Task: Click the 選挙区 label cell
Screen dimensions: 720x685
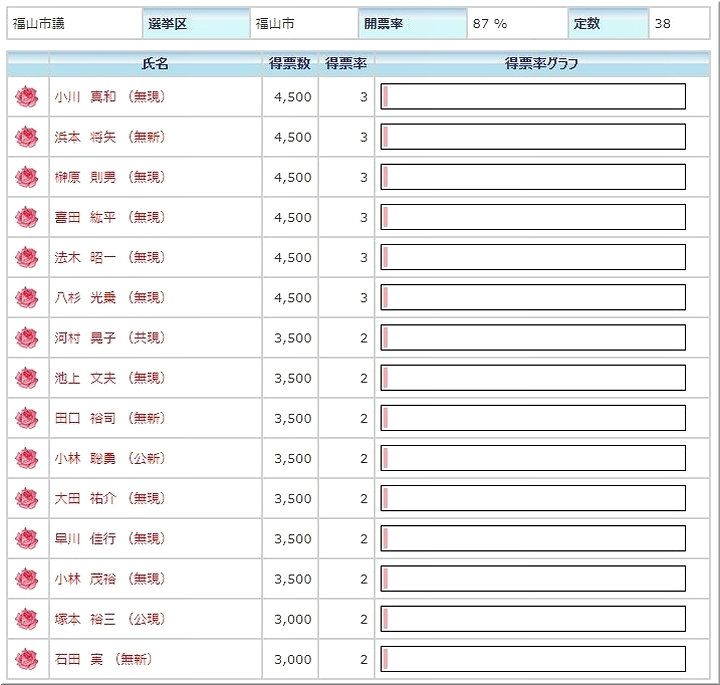Action: (195, 23)
